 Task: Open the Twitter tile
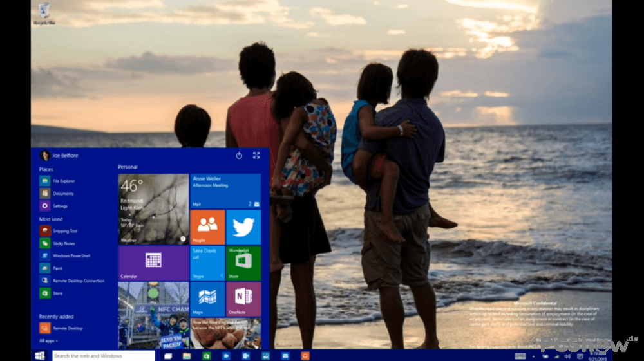pos(243,227)
